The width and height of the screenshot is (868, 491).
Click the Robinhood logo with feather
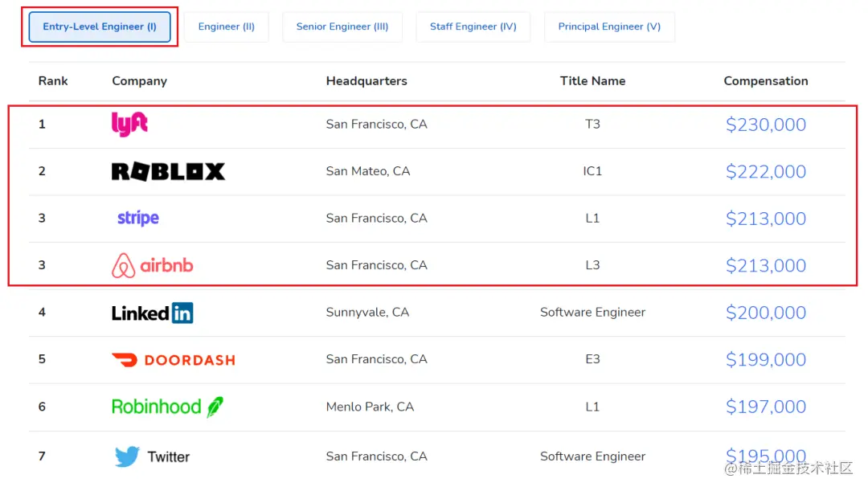[x=167, y=407]
